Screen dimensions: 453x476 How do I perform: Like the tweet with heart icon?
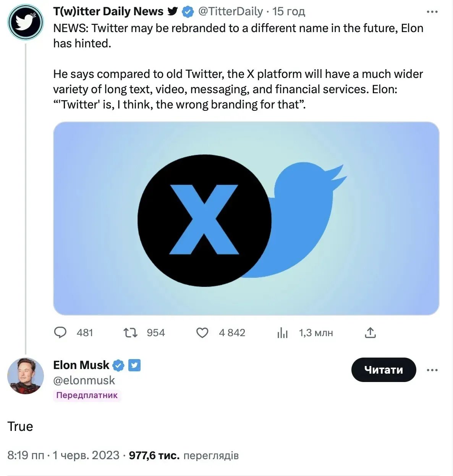tap(202, 333)
